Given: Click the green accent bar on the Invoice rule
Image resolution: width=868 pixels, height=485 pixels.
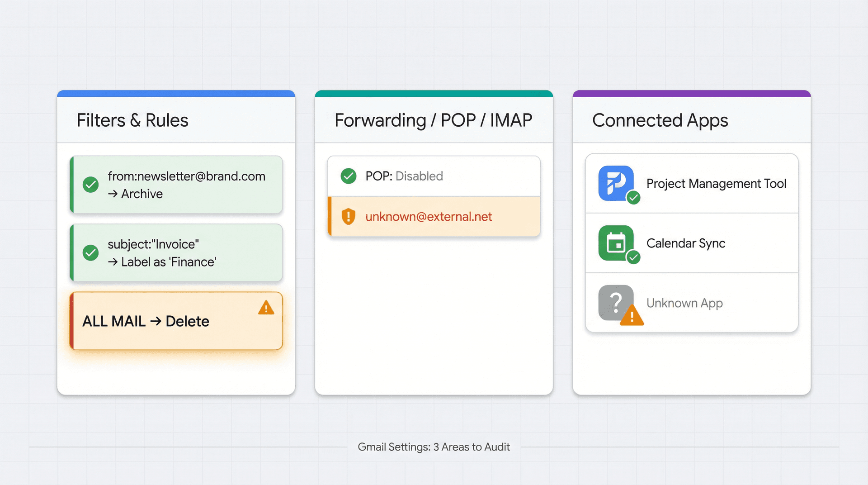Looking at the screenshot, I should [71, 252].
